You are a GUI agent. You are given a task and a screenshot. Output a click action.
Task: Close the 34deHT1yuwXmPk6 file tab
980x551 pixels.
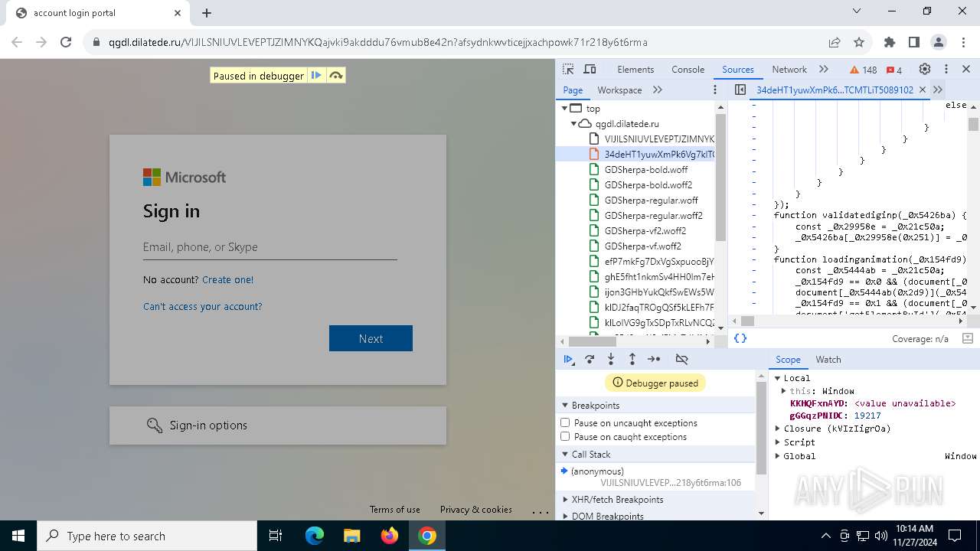tap(922, 90)
